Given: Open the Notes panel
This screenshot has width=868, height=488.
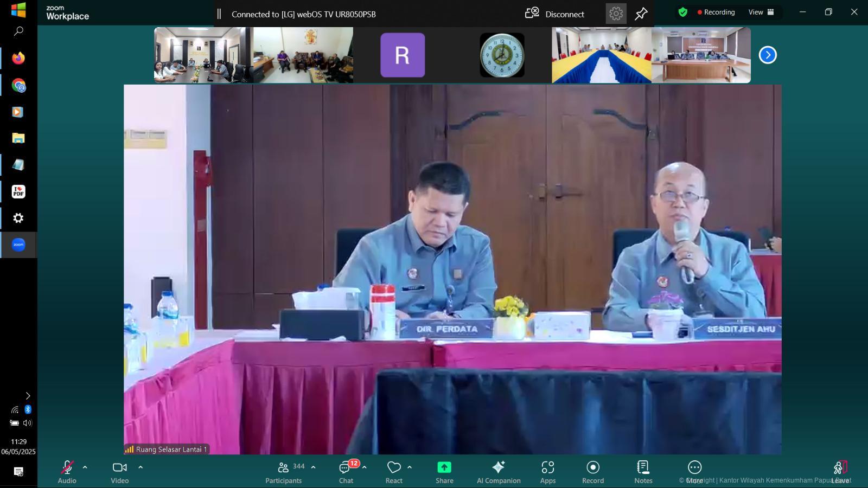Looking at the screenshot, I should (x=643, y=471).
